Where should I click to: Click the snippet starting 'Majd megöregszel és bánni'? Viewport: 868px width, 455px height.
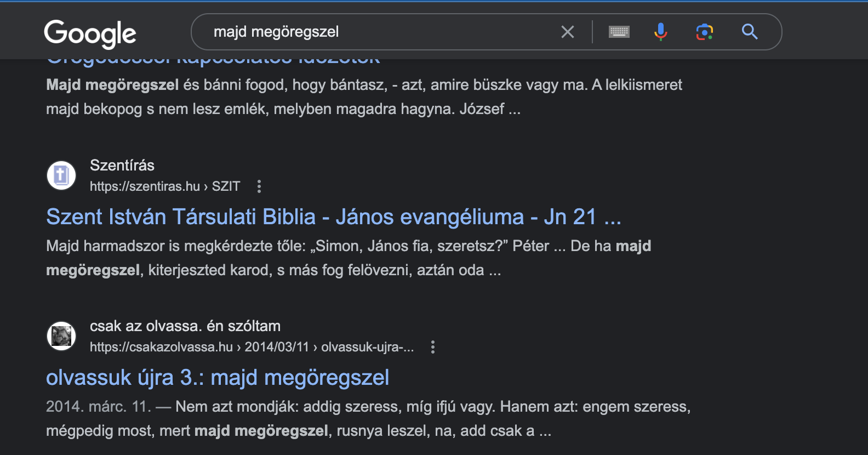click(x=364, y=97)
